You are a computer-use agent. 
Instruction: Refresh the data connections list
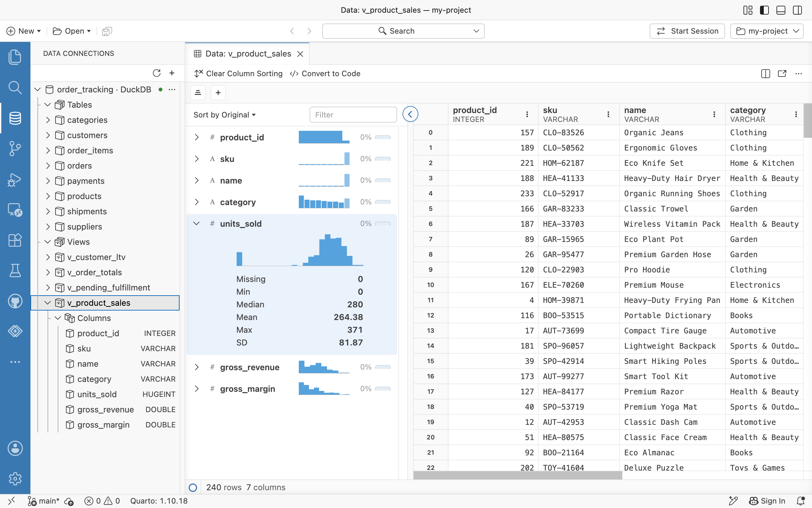point(157,73)
